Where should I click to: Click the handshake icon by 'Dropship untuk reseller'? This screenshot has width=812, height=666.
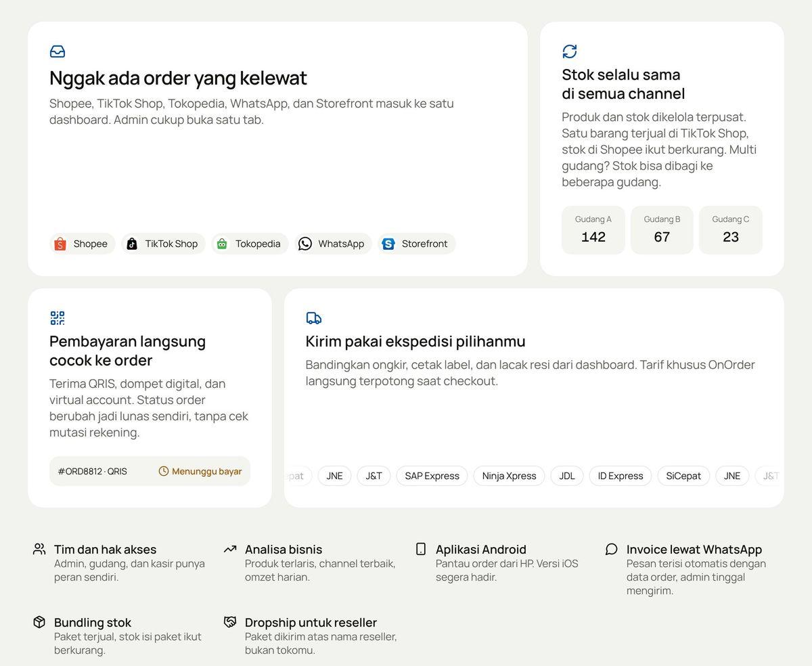[x=230, y=622]
